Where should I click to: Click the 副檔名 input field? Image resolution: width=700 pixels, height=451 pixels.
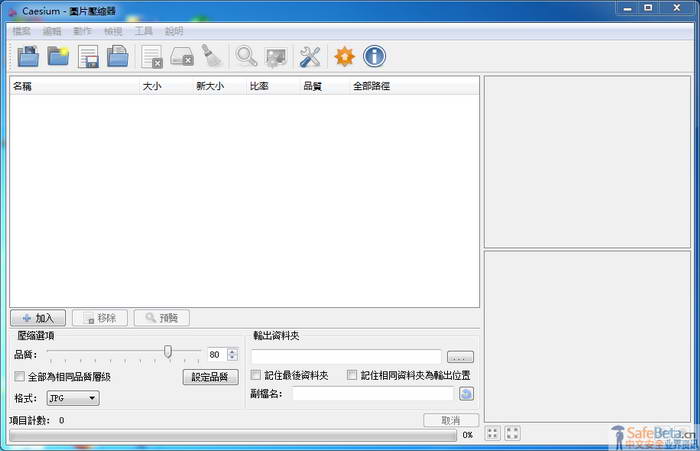coord(373,394)
